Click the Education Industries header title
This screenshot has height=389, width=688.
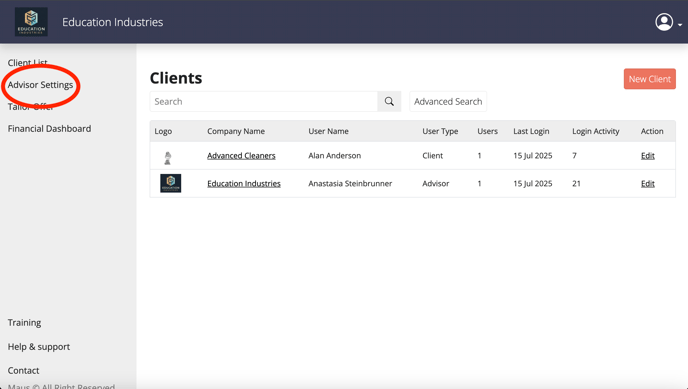coord(112,22)
